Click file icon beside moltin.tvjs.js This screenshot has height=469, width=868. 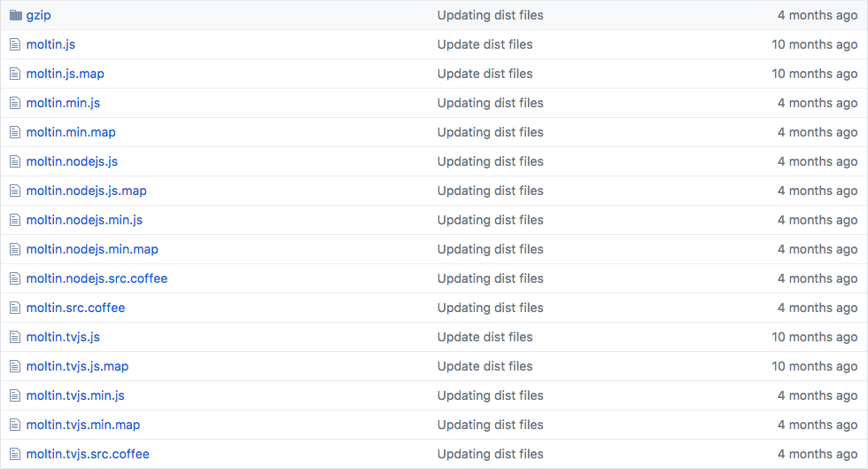tap(15, 337)
